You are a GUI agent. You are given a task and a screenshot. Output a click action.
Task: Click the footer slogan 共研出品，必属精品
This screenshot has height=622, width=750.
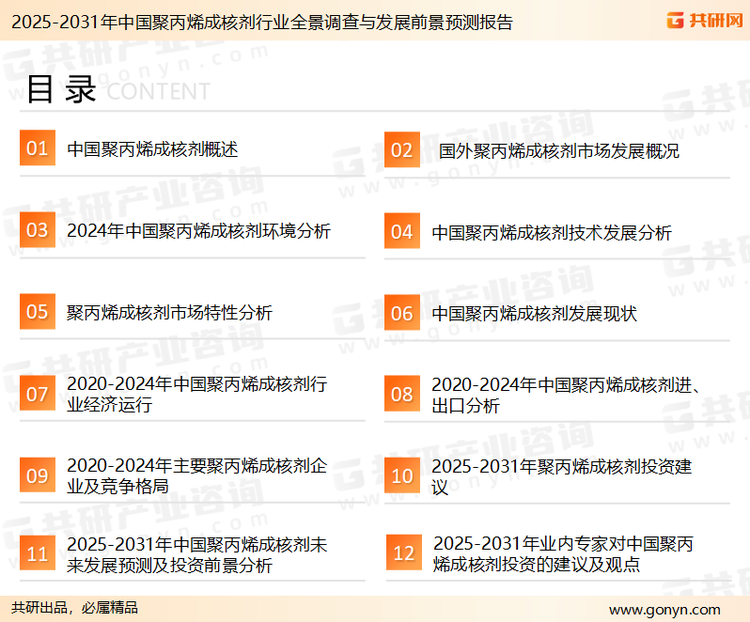75,608
